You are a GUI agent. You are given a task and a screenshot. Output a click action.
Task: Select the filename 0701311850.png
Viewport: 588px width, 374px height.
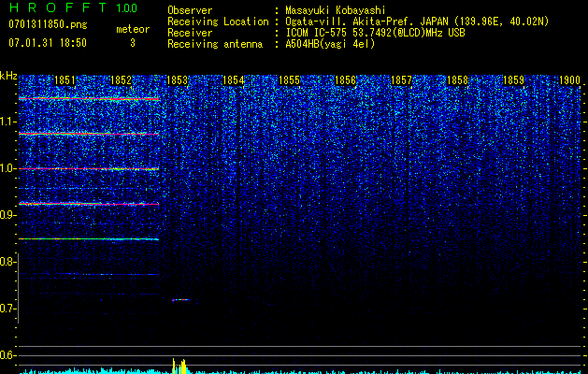(48, 25)
